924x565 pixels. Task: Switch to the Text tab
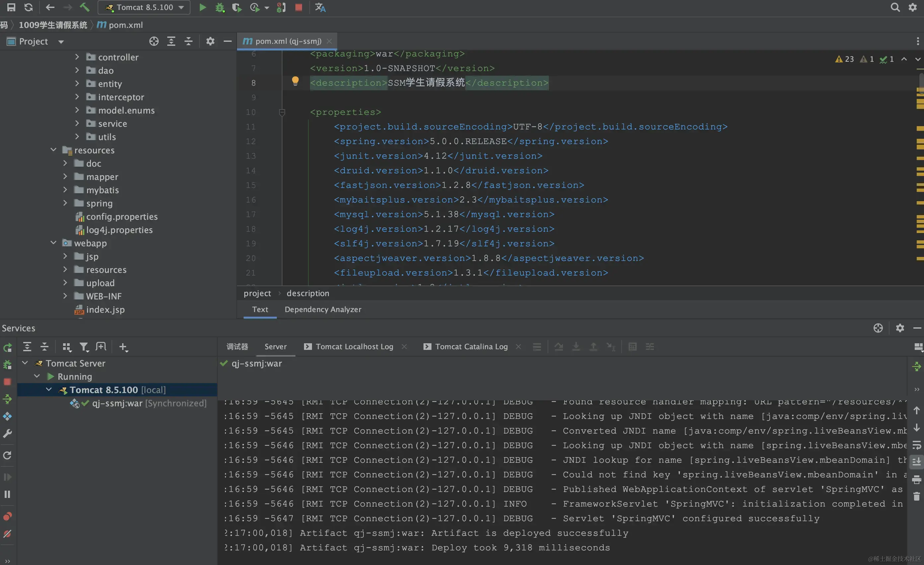[260, 309]
